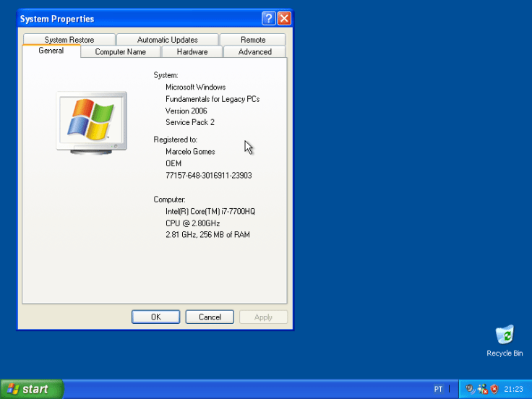Select the General tab
The height and width of the screenshot is (399, 532).
pos(51,51)
